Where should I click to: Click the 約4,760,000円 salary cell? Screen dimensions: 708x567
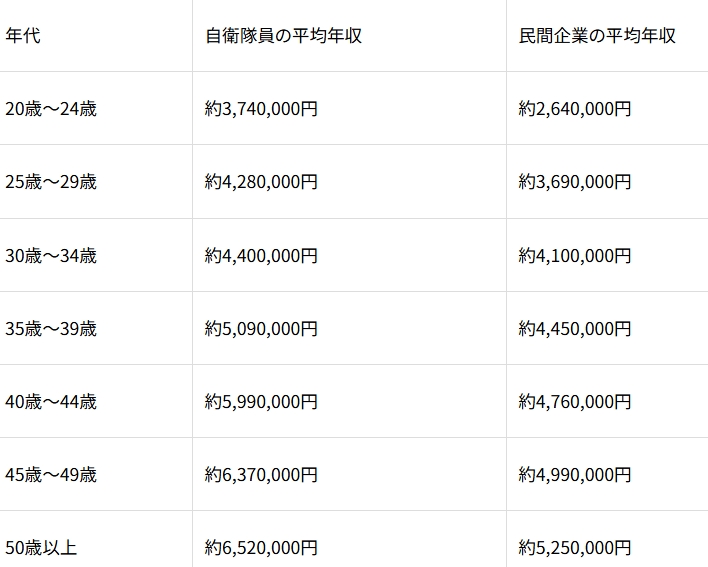[x=575, y=401]
